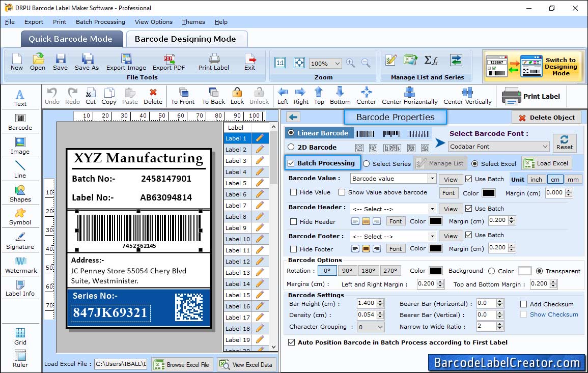Choose Select Series radio button

tap(367, 163)
